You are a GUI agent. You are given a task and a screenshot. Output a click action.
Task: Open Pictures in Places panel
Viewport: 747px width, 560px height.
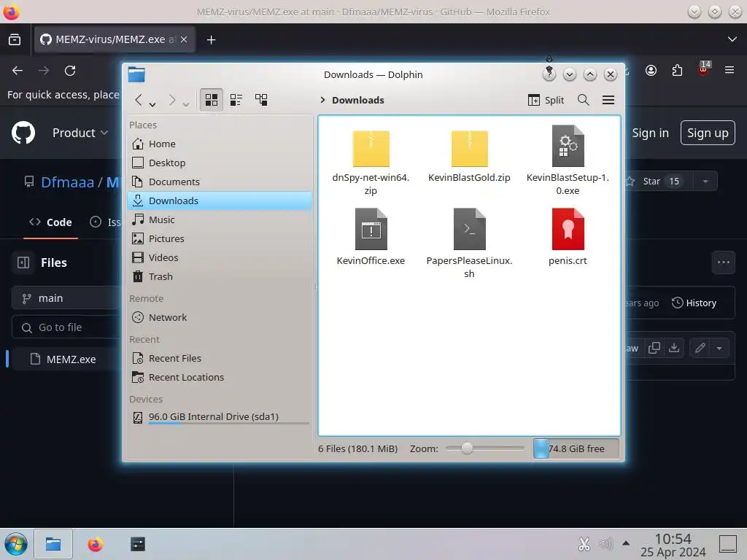click(x=220, y=238)
